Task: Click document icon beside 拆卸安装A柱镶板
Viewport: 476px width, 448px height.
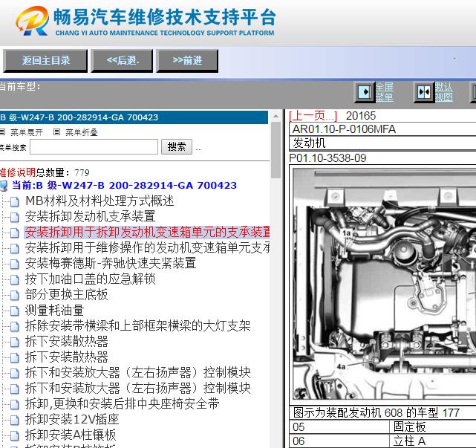Action: (x=14, y=435)
